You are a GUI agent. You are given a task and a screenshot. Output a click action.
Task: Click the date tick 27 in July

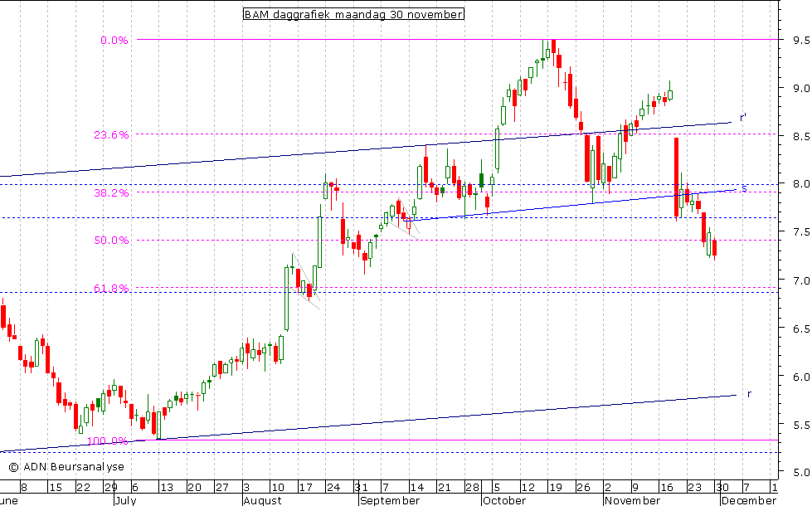(x=221, y=488)
